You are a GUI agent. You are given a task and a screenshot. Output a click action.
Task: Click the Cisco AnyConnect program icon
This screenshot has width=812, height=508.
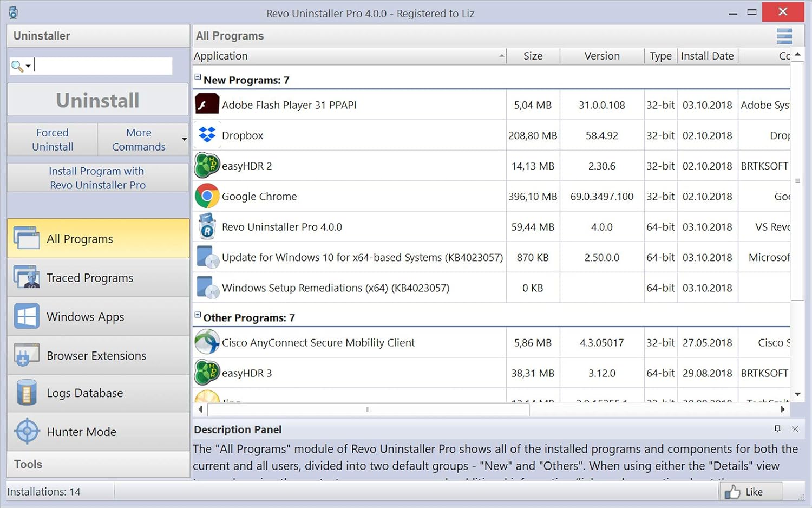(x=207, y=342)
